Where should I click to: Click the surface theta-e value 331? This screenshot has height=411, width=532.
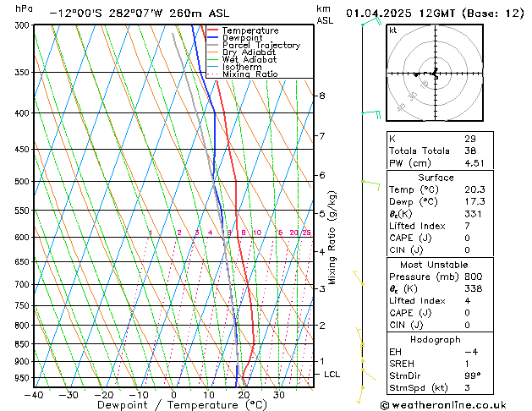click(473, 214)
